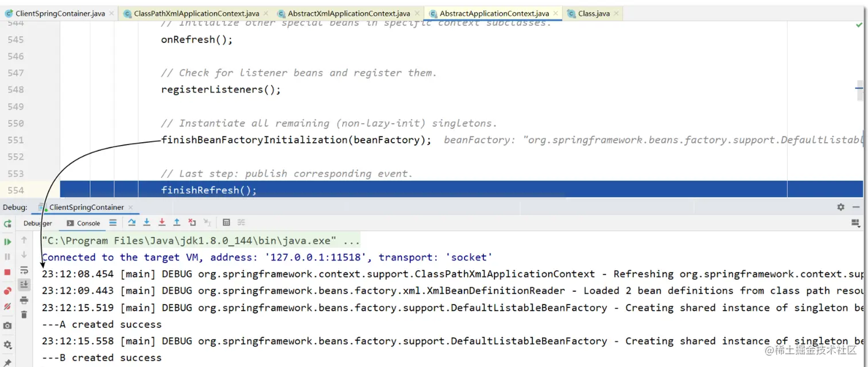Screen dimensions: 868x367
Task: Open console threads/frames list icon
Action: (113, 222)
